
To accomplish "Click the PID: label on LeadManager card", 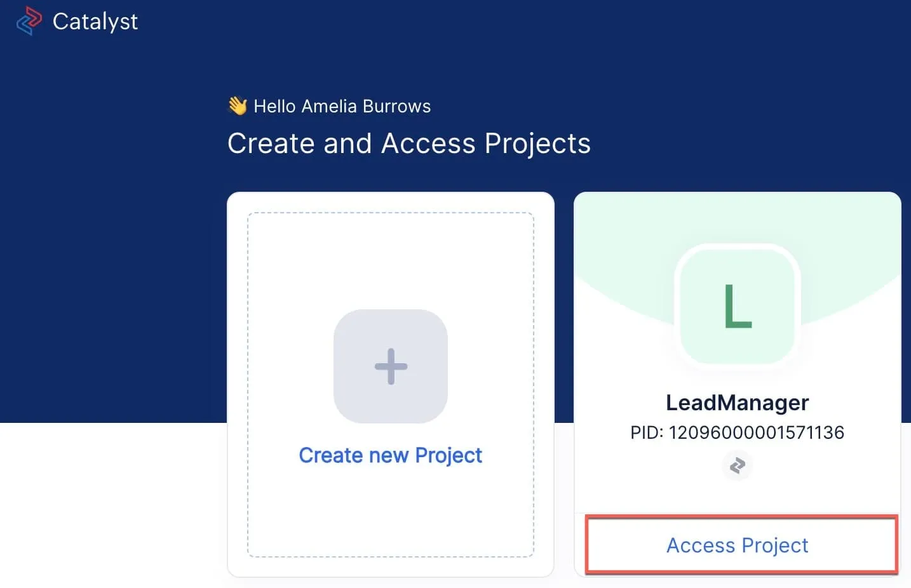I will [x=647, y=433].
